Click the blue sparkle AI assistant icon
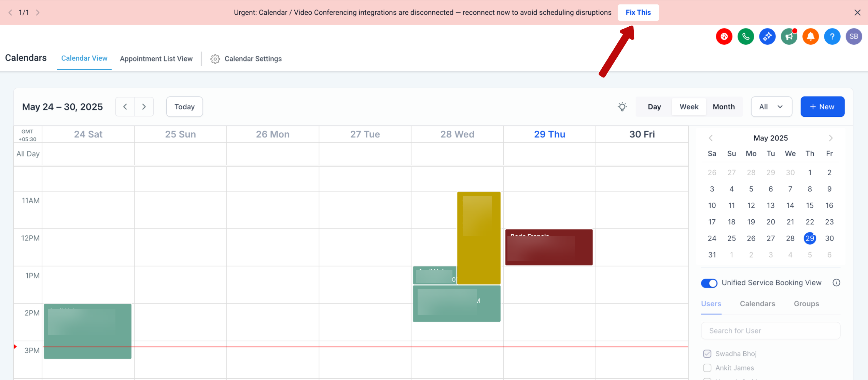Image resolution: width=868 pixels, height=380 pixels. [767, 36]
